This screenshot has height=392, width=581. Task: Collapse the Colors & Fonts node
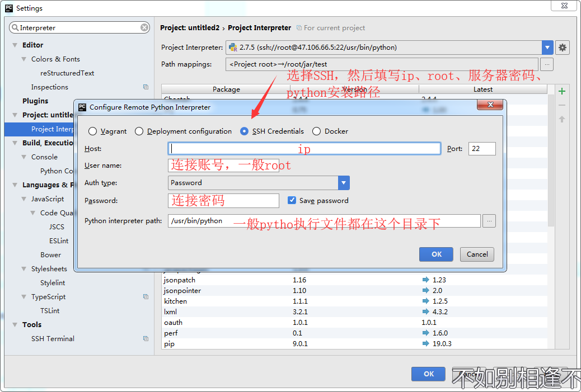coord(24,59)
